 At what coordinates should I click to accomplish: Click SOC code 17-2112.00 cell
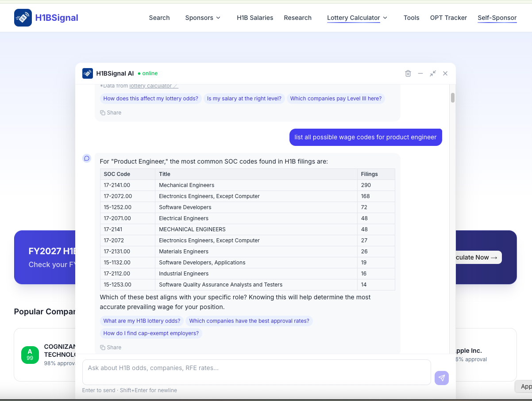128,274
